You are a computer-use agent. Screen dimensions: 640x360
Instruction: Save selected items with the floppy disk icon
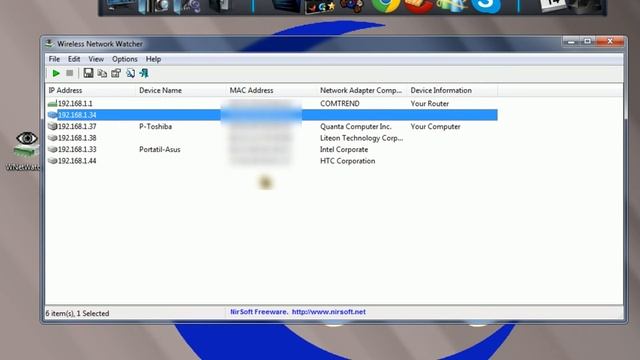tap(88, 73)
